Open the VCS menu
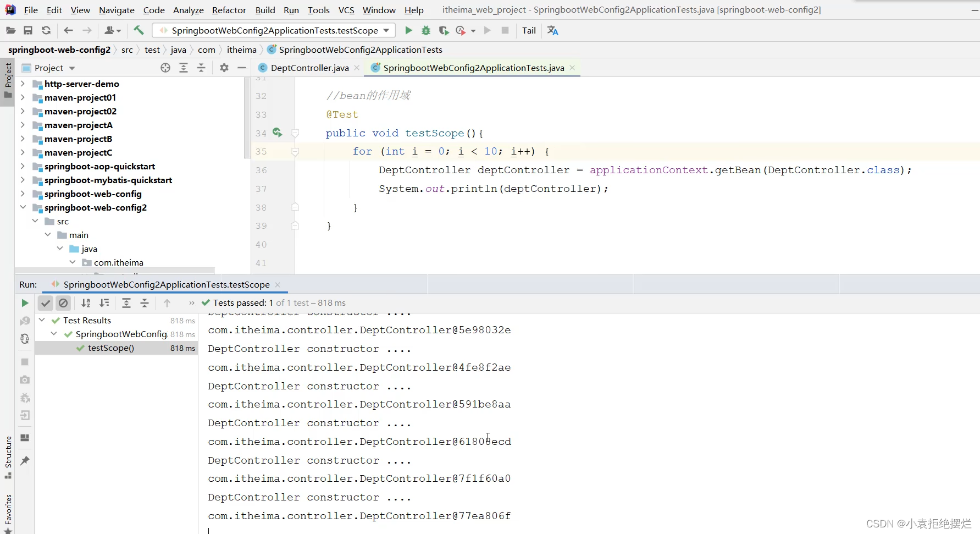Screen dimensions: 980x534 point(346,10)
